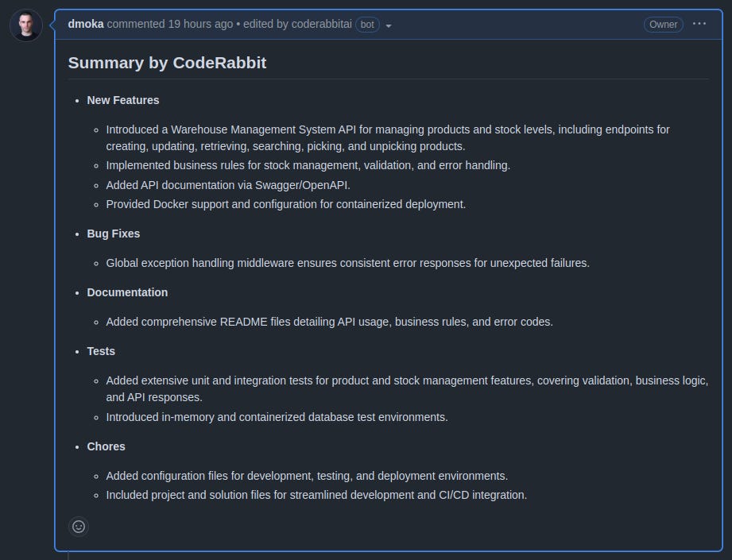Image resolution: width=732 pixels, height=560 pixels.
Task: Select the 'Documentation' section title
Action: (x=127, y=292)
